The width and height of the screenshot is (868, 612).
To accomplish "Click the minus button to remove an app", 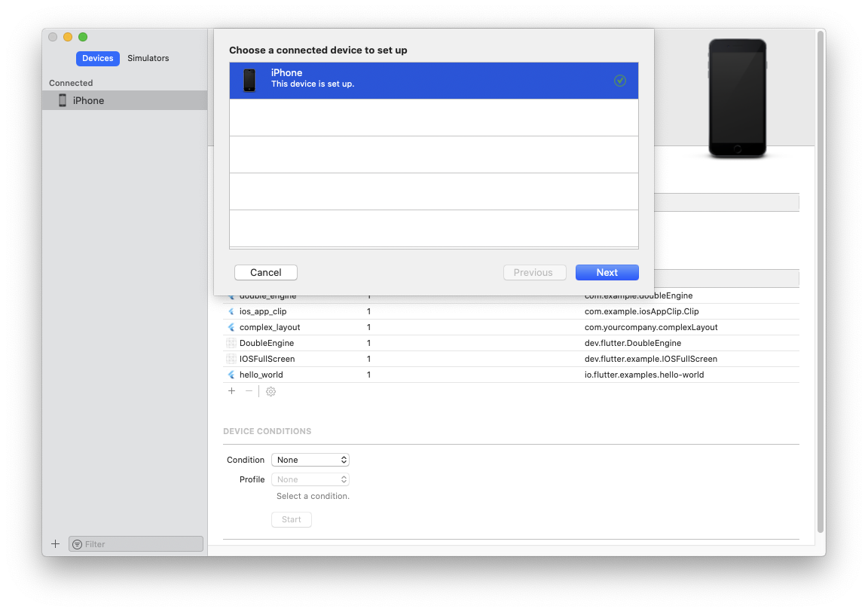I will tap(249, 391).
